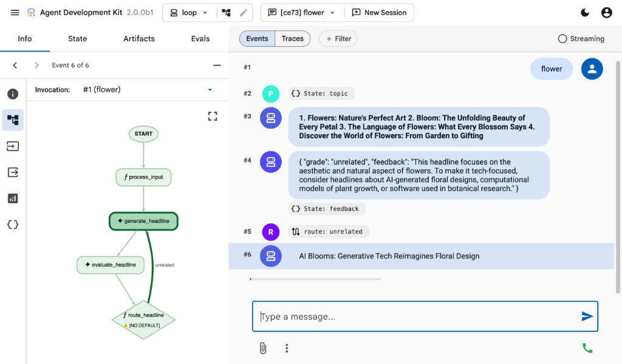Switch to the State tab
The width and height of the screenshot is (622, 364).
click(x=77, y=39)
